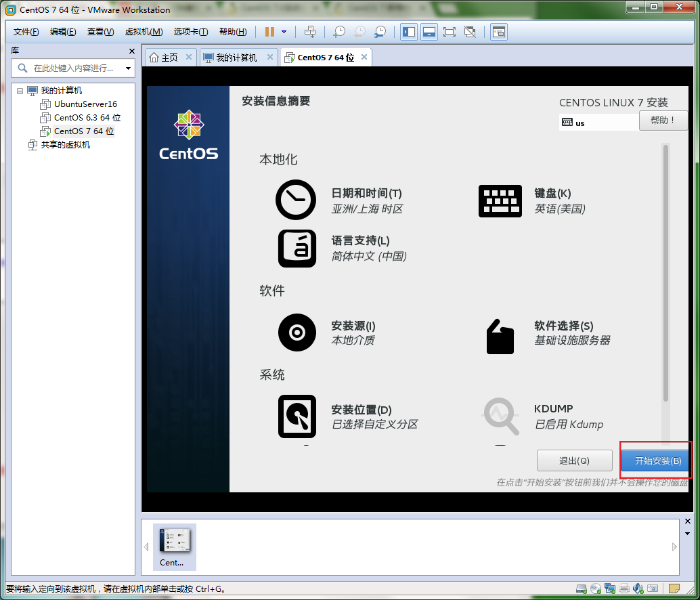Click the Send Ctrl+Alt+Del toolbar icon

point(310,32)
